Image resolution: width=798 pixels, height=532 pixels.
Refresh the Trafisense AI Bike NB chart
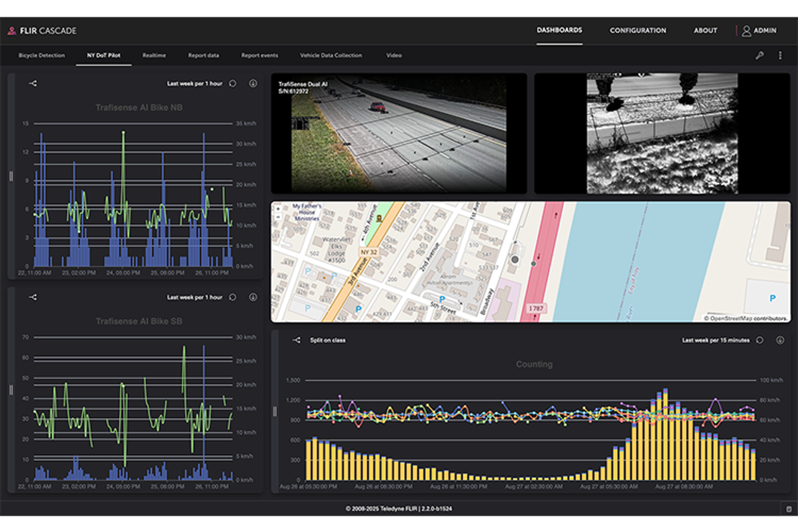coord(232,84)
